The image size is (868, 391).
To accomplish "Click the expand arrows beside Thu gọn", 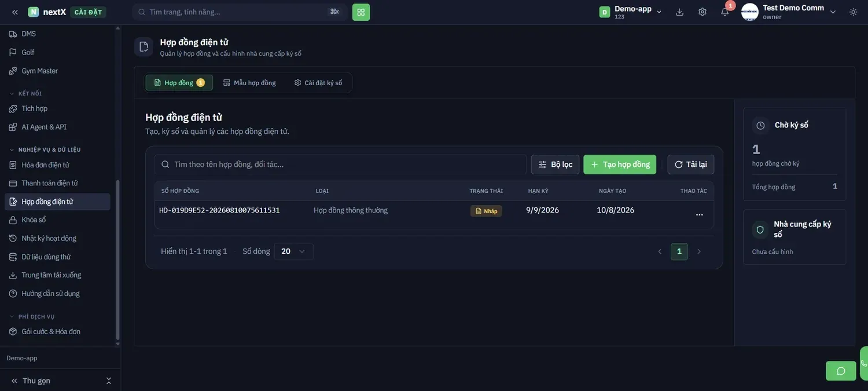I will [x=109, y=381].
